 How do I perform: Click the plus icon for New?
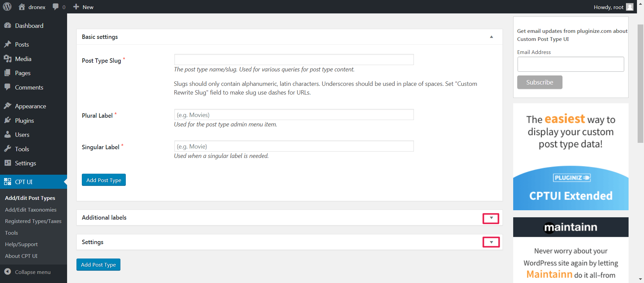(76, 7)
